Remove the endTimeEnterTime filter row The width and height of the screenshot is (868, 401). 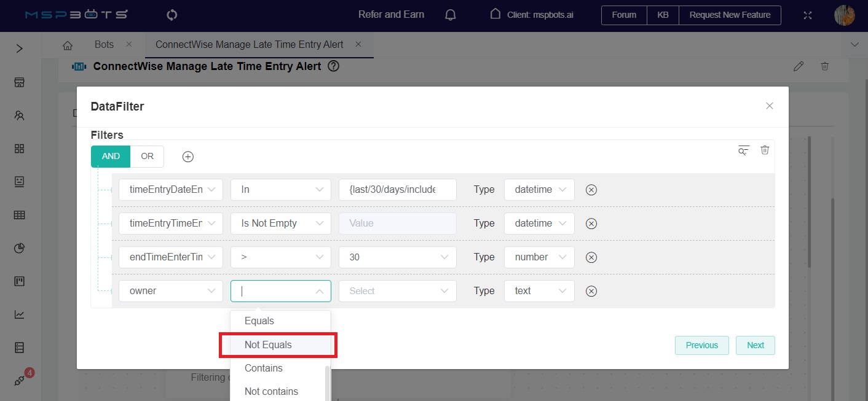591,257
